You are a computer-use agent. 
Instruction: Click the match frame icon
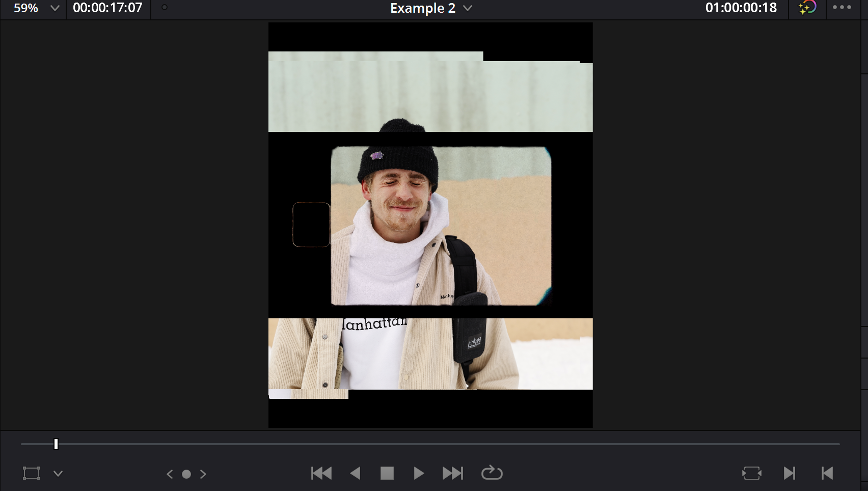point(752,473)
